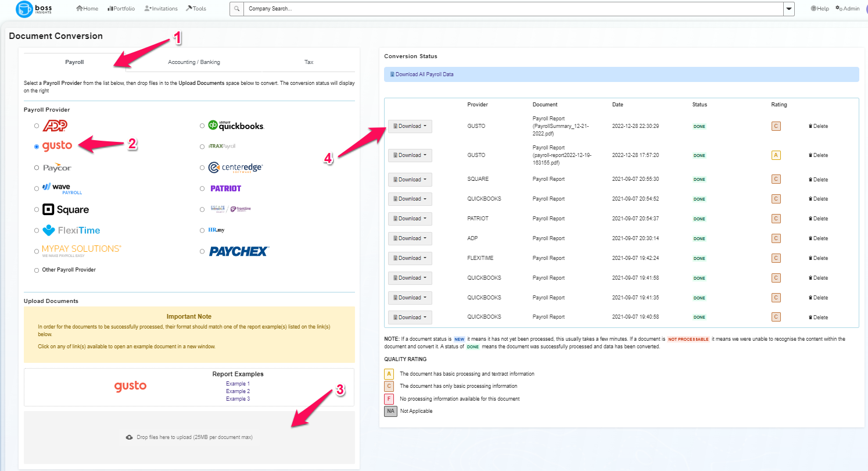Open Download dropdown for the SQUARE row
Image resolution: width=868 pixels, height=471 pixels.
pos(410,180)
